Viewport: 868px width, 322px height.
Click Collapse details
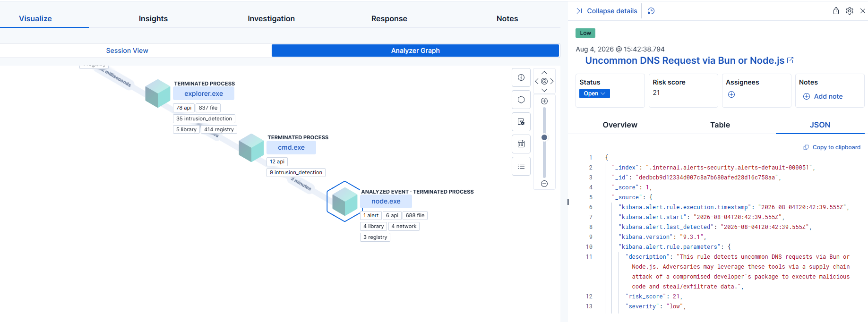coord(607,11)
